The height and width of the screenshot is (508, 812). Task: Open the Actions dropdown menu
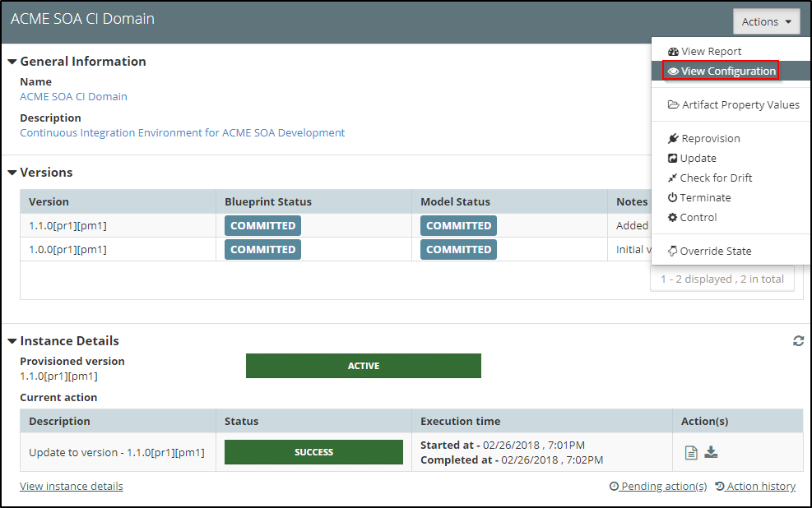766,21
